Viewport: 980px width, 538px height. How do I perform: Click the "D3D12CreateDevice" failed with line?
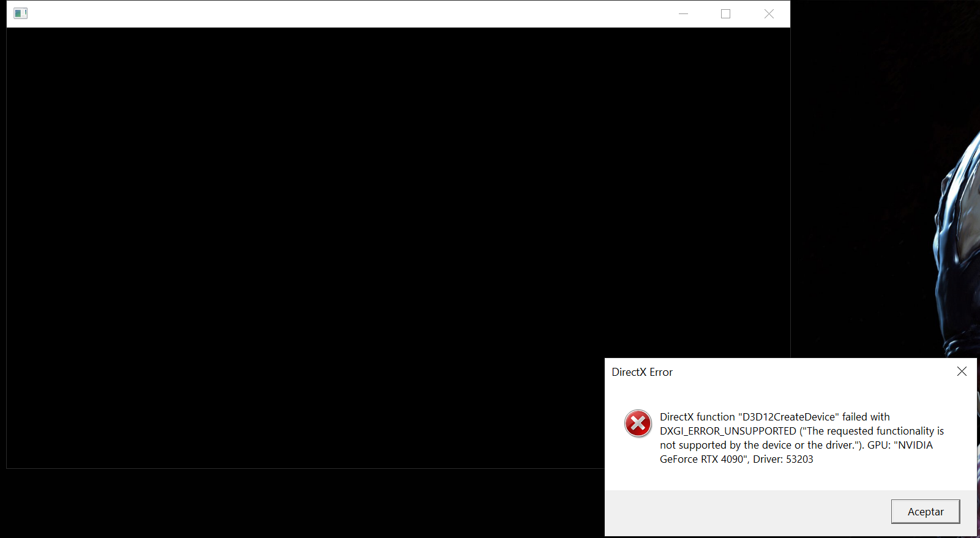coord(775,417)
